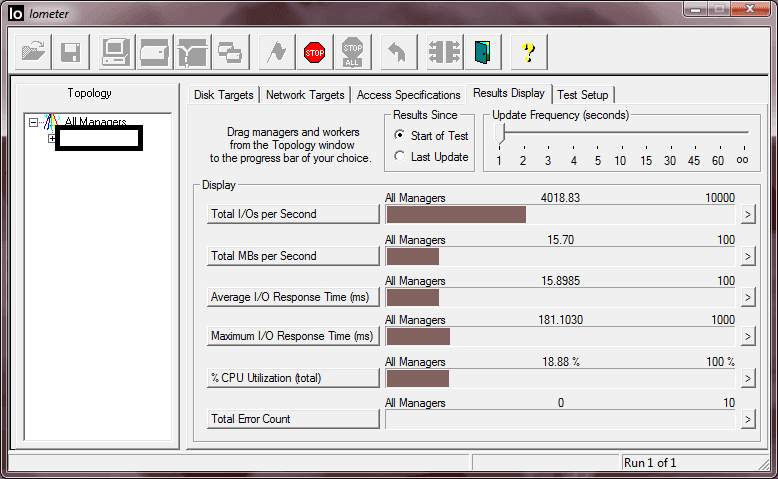Image resolution: width=778 pixels, height=479 pixels.
Task: Duplicate selected worker icon
Action: point(231,52)
